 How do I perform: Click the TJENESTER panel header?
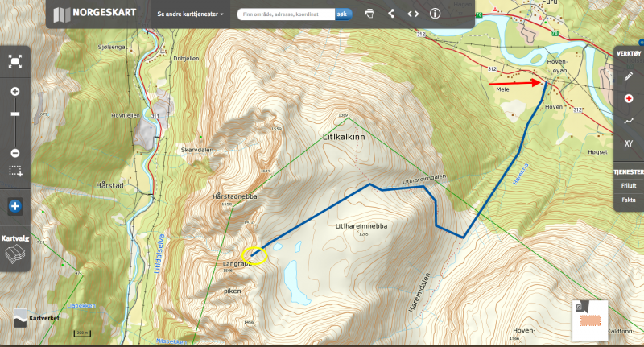pyautogui.click(x=629, y=172)
